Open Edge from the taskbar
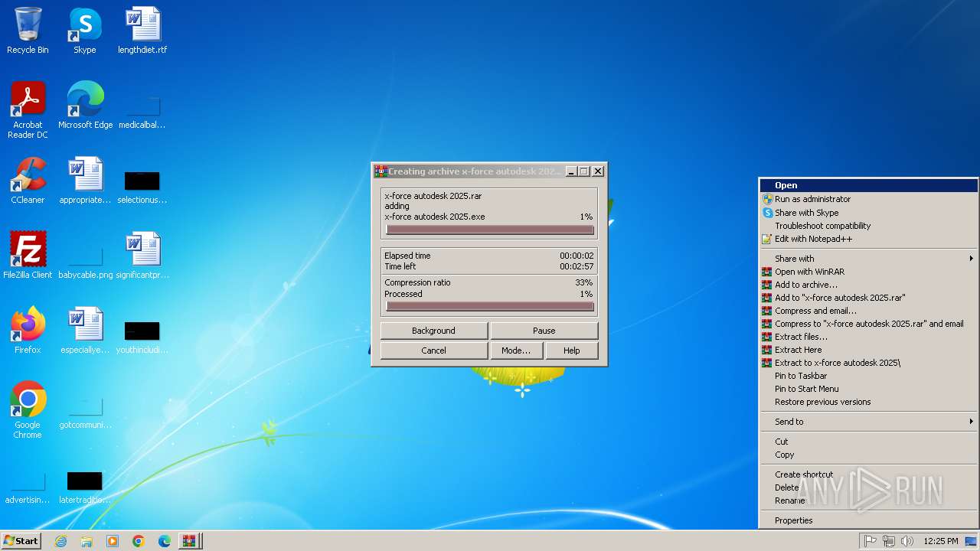This screenshot has height=551, width=980. (x=165, y=541)
